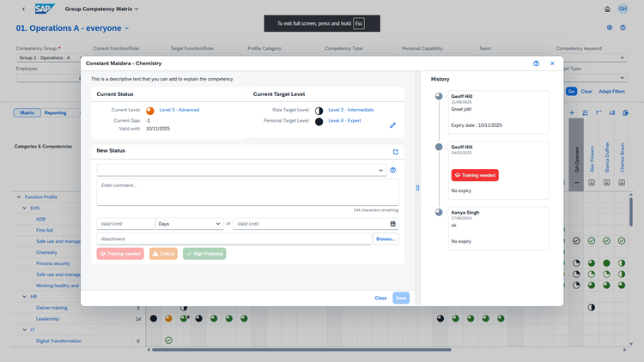Click Geoff Hill 11/06/2025 timeline marker
This screenshot has height=362, width=644.
[x=439, y=96]
